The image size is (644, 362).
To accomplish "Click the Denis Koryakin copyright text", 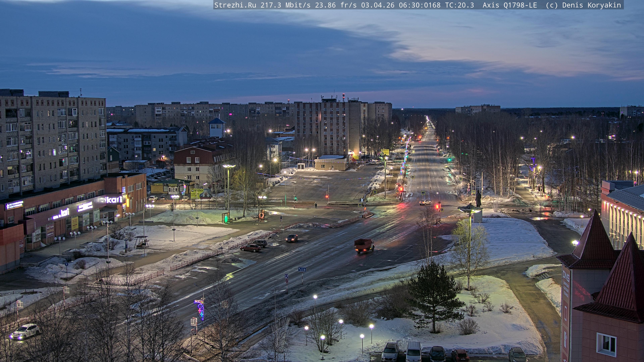I will [592, 5].
